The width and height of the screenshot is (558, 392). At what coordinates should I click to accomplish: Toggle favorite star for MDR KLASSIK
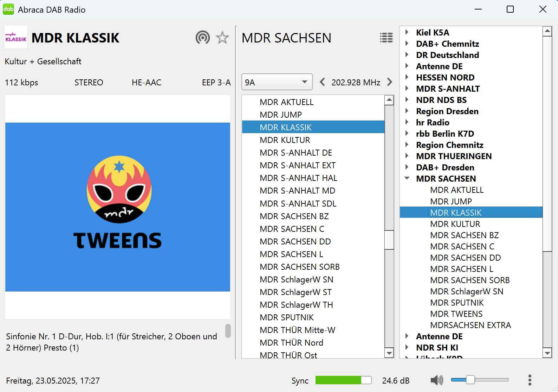pos(222,38)
